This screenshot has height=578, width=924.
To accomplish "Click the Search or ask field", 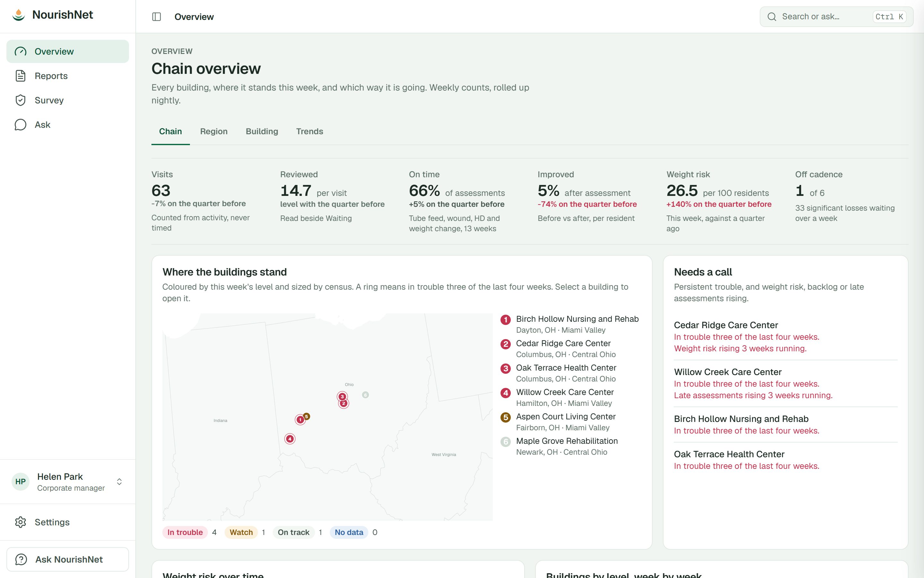I will (836, 16).
